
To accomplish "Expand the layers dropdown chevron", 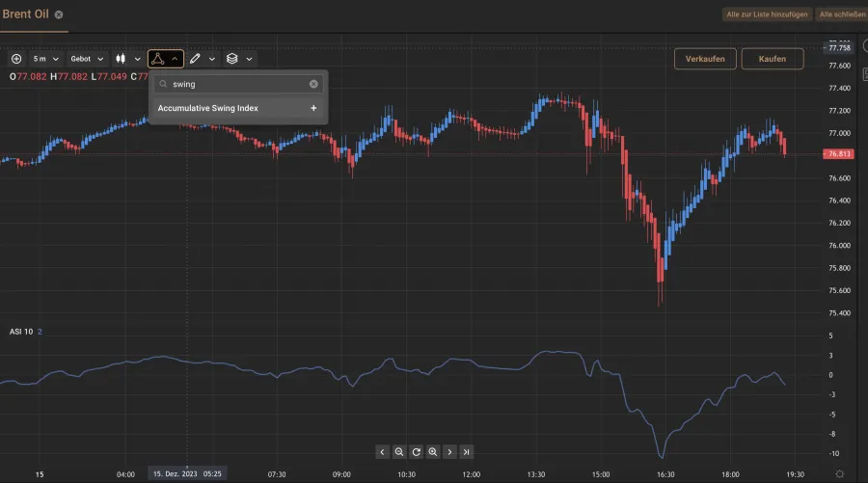I will coord(249,59).
